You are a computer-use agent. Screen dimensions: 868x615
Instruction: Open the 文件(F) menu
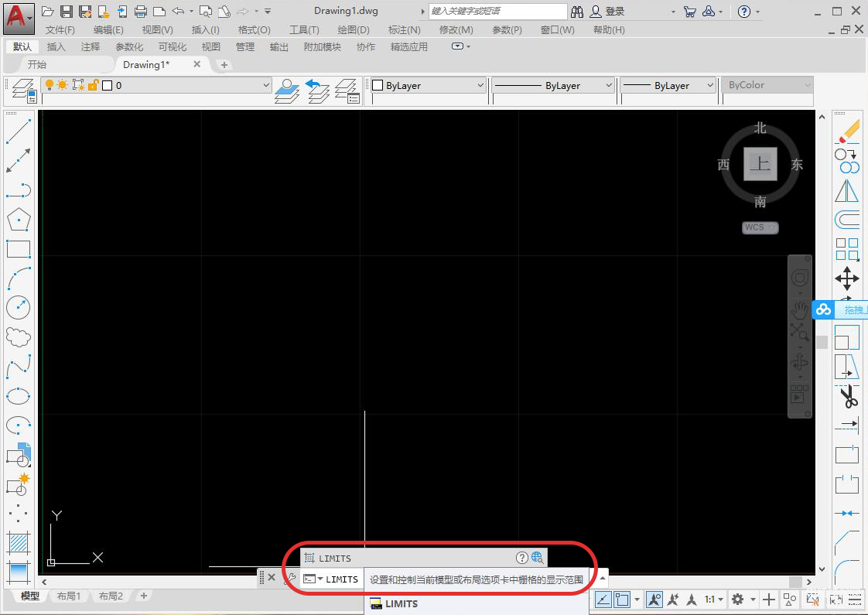pos(60,30)
